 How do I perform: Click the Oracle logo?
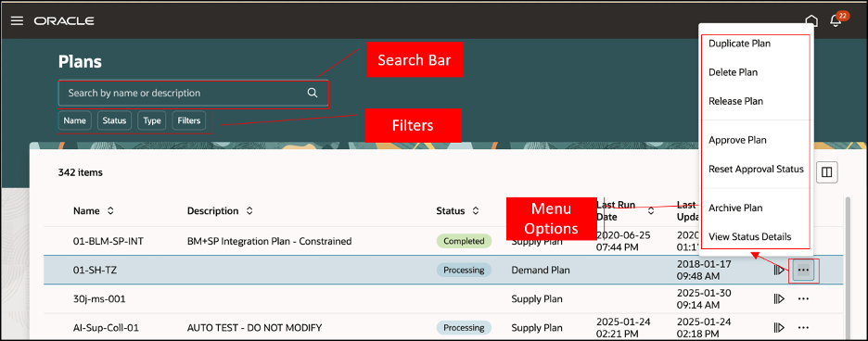coord(64,21)
